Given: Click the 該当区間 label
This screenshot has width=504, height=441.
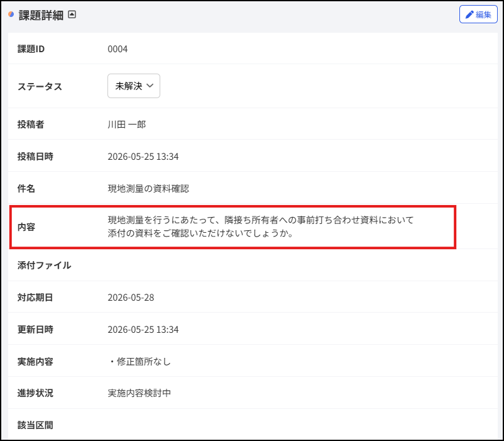Looking at the screenshot, I should pyautogui.click(x=35, y=425).
